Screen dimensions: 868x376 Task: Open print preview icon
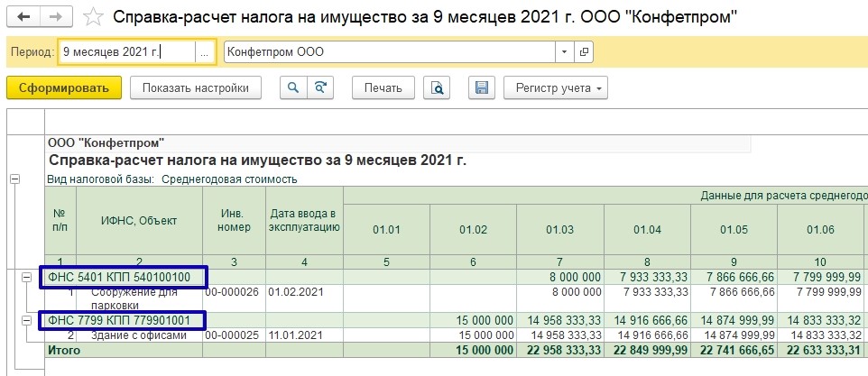click(437, 87)
